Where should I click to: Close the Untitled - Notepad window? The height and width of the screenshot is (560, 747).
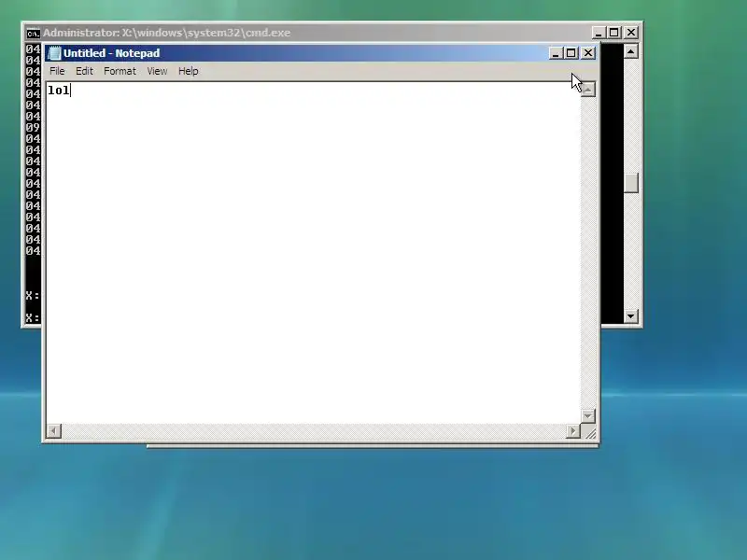point(588,53)
